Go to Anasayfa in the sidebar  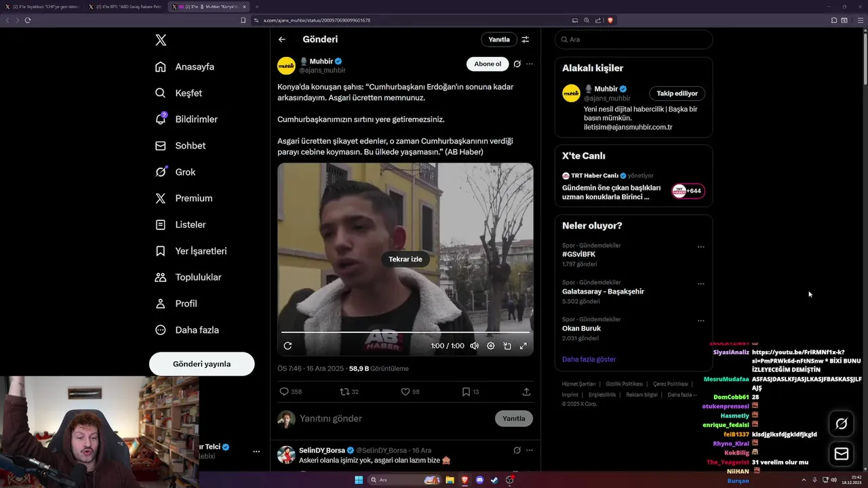pyautogui.click(x=185, y=66)
